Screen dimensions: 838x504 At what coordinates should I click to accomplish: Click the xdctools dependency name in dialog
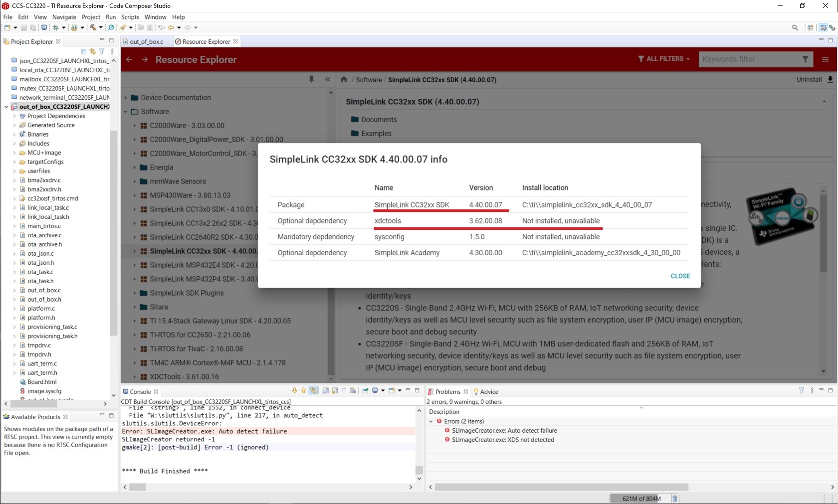tap(388, 221)
